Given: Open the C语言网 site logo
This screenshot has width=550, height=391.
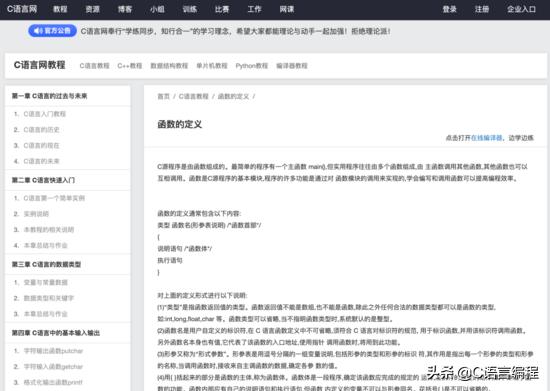Looking at the screenshot, I should pos(22,9).
